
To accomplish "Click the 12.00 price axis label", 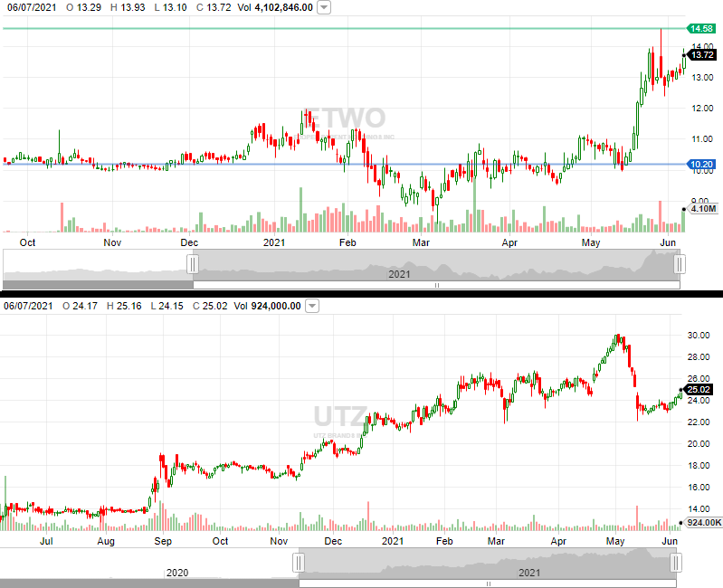I will coord(702,108).
